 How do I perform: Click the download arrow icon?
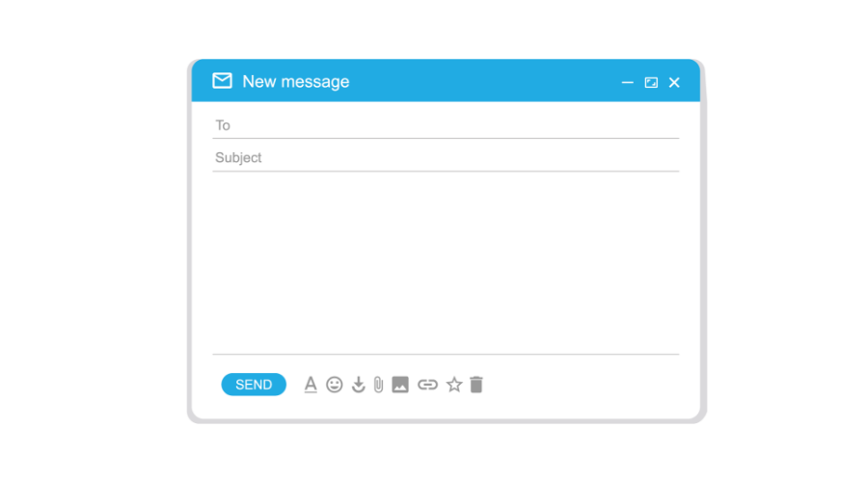coord(358,385)
